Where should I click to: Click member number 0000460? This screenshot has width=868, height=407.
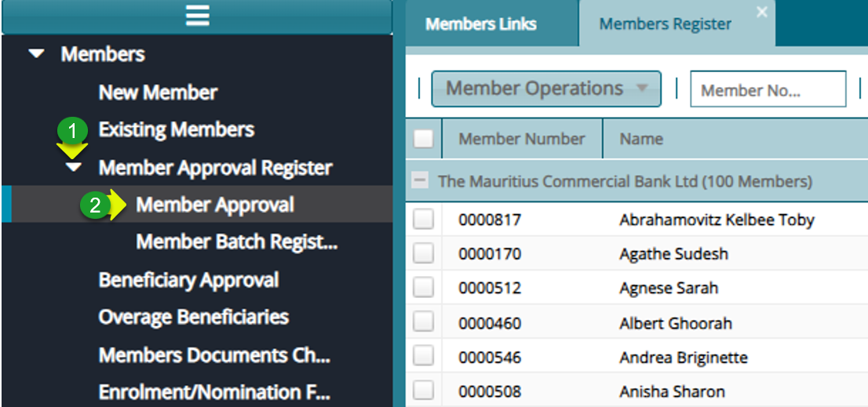click(490, 323)
